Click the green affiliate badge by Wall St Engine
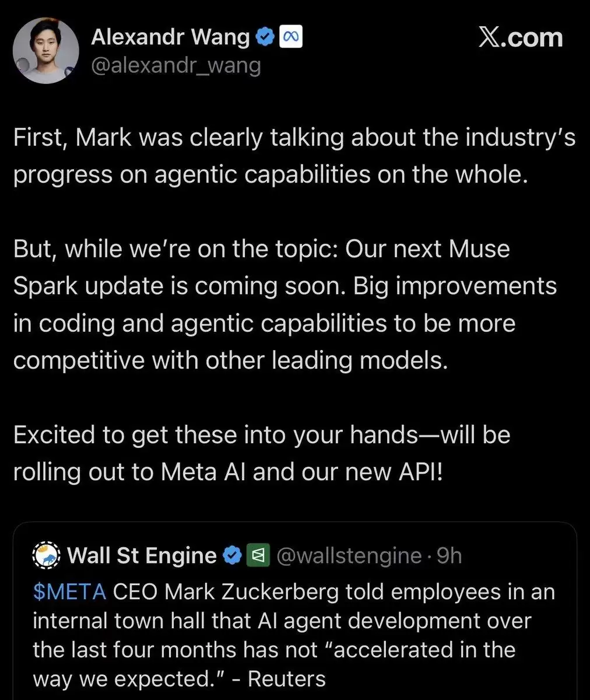 257,556
